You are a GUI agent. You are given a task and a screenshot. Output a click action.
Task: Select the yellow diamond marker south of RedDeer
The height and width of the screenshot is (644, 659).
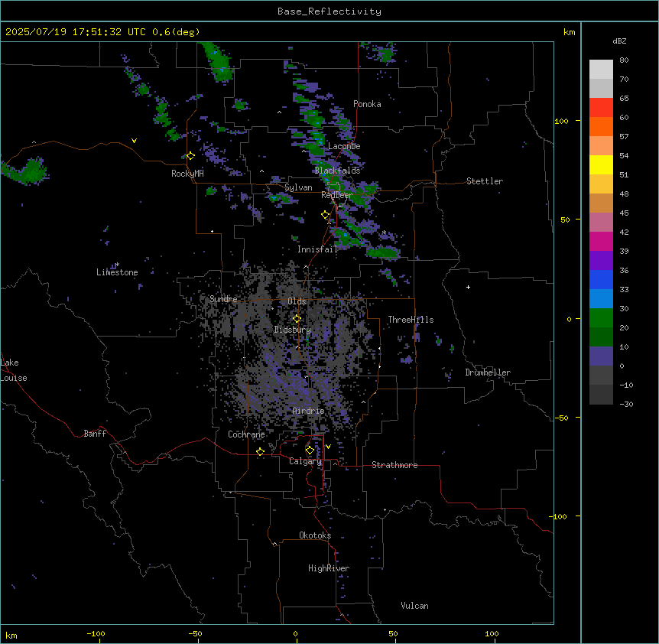coord(326,215)
